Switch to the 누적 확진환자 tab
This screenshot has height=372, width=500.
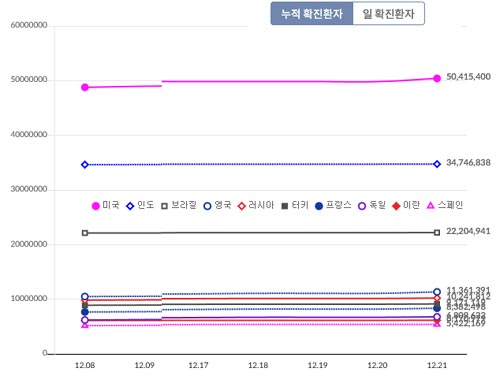[x=312, y=13]
